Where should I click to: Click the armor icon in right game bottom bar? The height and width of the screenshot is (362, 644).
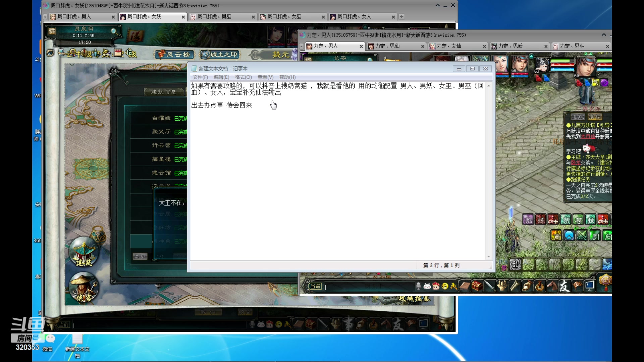pos(502,286)
